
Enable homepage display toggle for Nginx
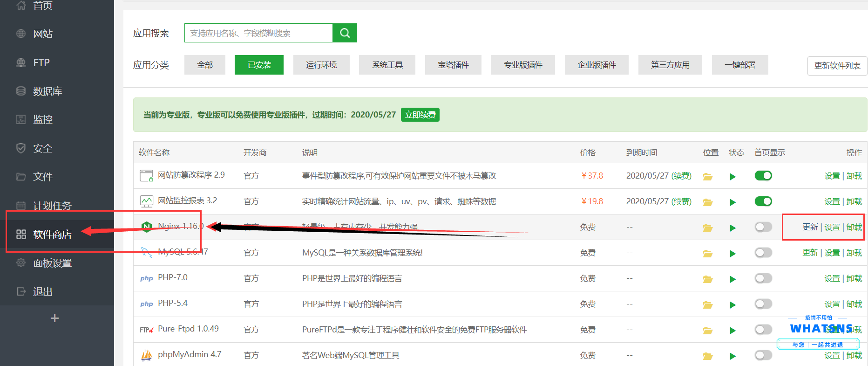tap(763, 227)
